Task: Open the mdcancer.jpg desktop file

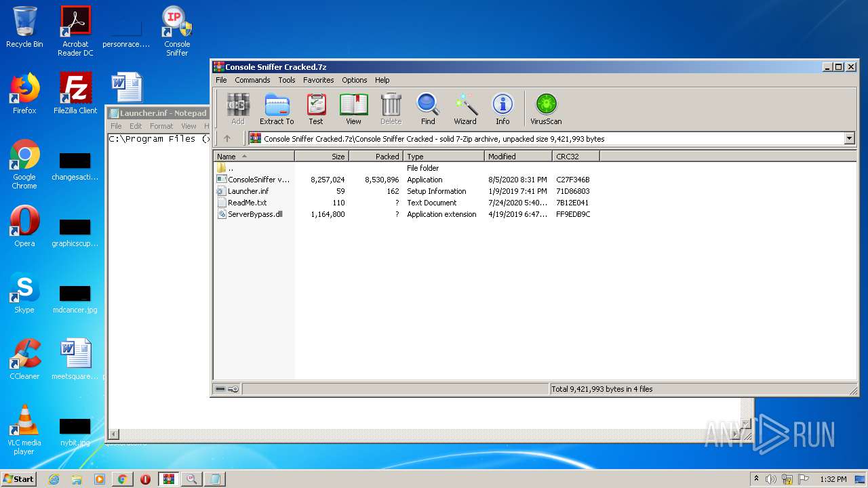Action: click(75, 298)
